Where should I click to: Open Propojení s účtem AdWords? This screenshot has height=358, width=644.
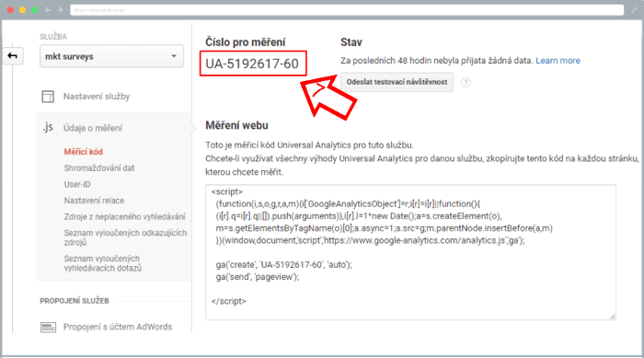click(118, 327)
